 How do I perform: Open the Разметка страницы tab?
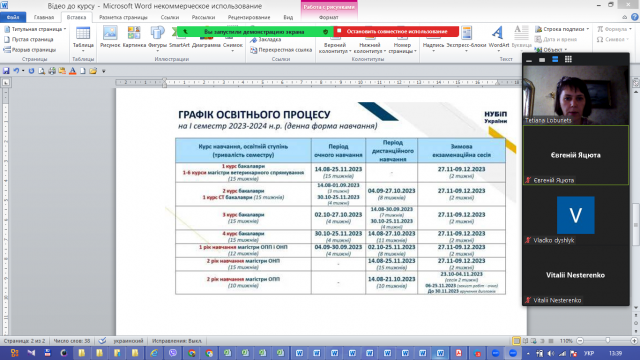123,17
